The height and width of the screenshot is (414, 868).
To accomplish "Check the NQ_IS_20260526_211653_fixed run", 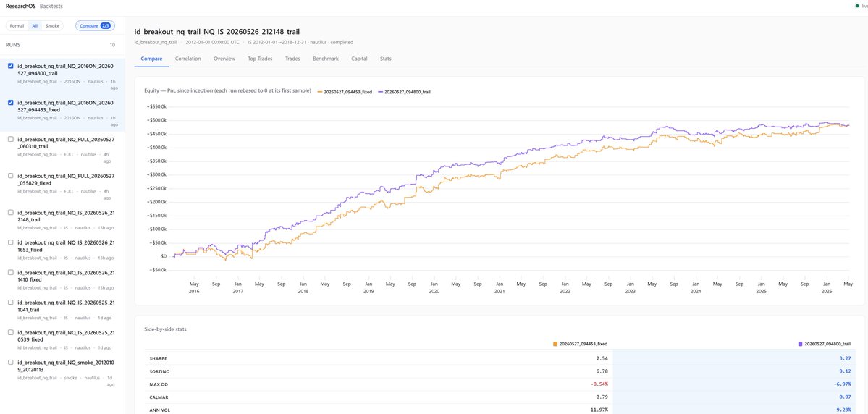I will 11,242.
